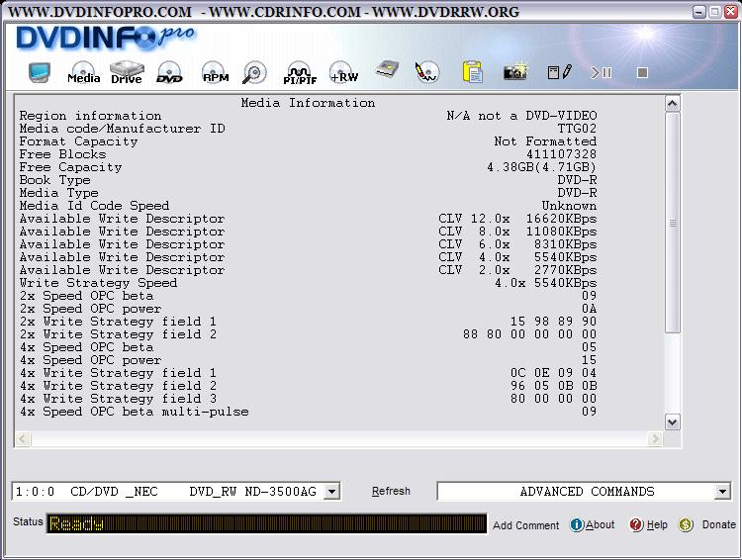
Task: Click the vertical scrollbar down arrow
Action: click(673, 421)
